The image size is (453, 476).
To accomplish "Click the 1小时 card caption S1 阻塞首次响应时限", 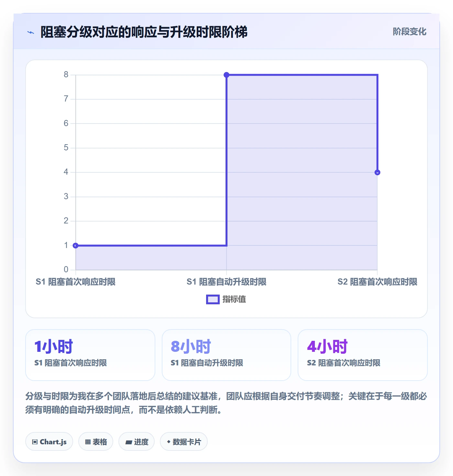I will click(x=71, y=363).
